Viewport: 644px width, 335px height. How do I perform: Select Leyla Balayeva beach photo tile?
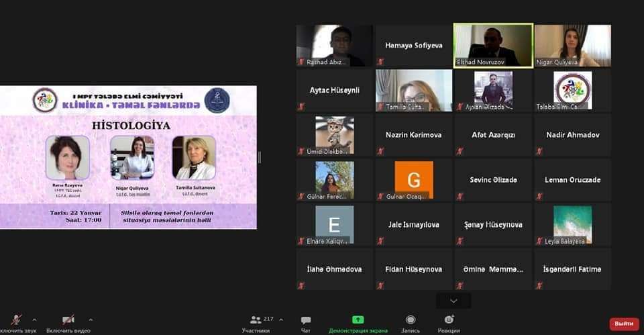(572, 225)
